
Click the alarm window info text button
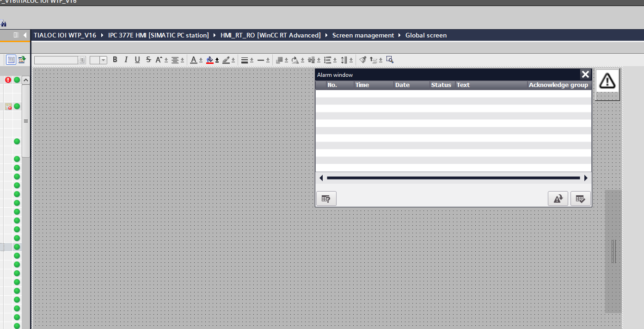[x=326, y=199]
